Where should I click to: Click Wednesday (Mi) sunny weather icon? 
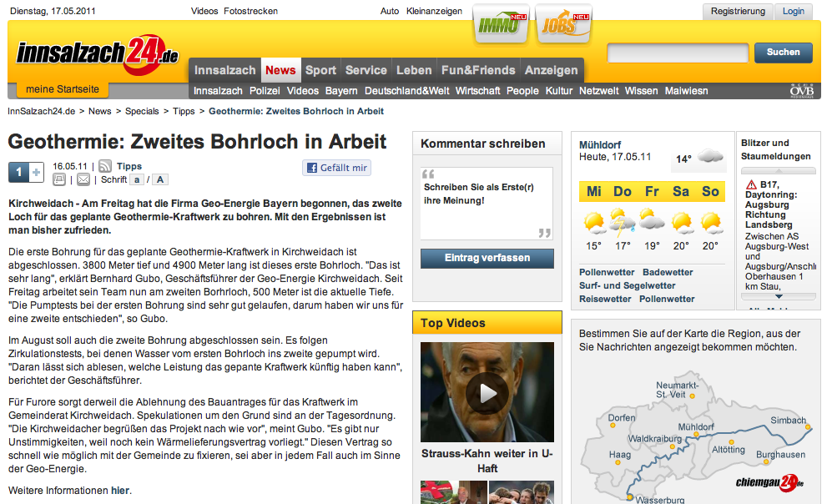(x=594, y=222)
